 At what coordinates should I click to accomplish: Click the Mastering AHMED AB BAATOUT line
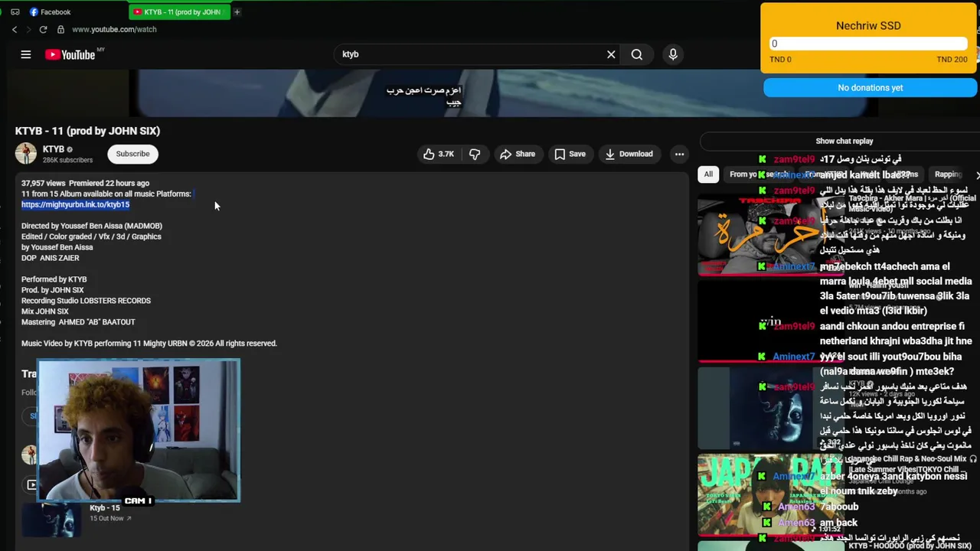tap(78, 322)
